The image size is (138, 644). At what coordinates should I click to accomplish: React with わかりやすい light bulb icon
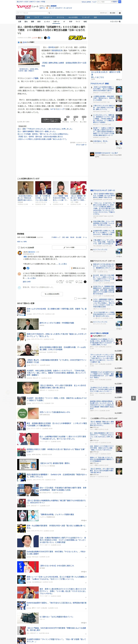74,119
